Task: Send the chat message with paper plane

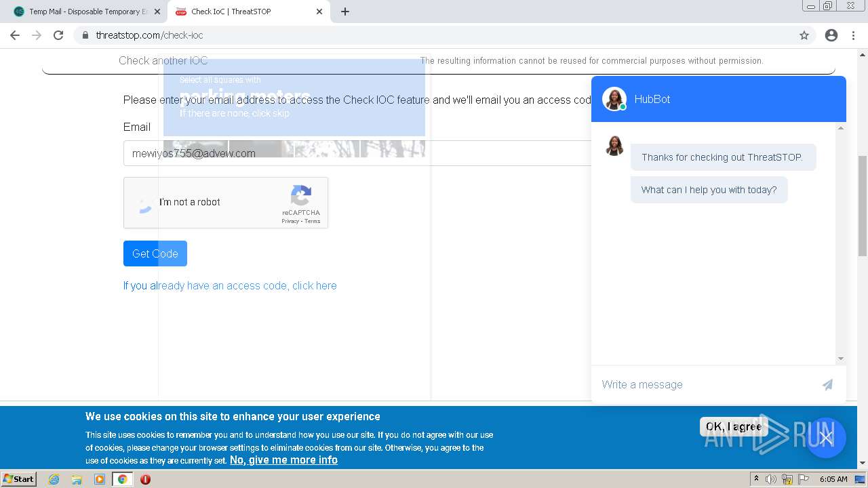Action: click(x=827, y=384)
